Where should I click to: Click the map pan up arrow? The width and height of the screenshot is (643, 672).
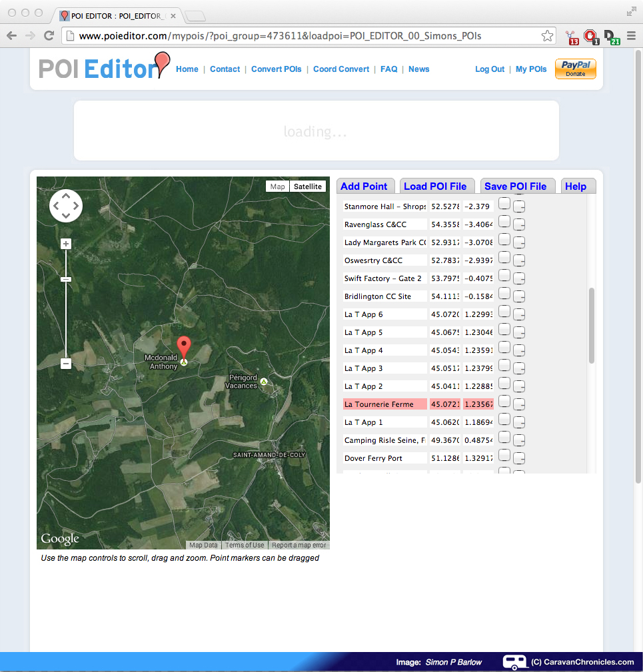pyautogui.click(x=66, y=195)
